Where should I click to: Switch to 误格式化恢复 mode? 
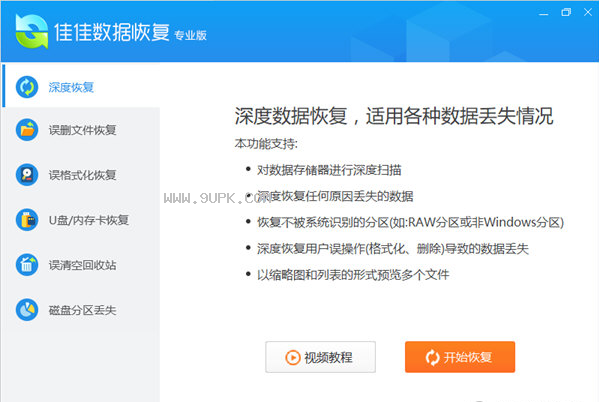point(81,175)
